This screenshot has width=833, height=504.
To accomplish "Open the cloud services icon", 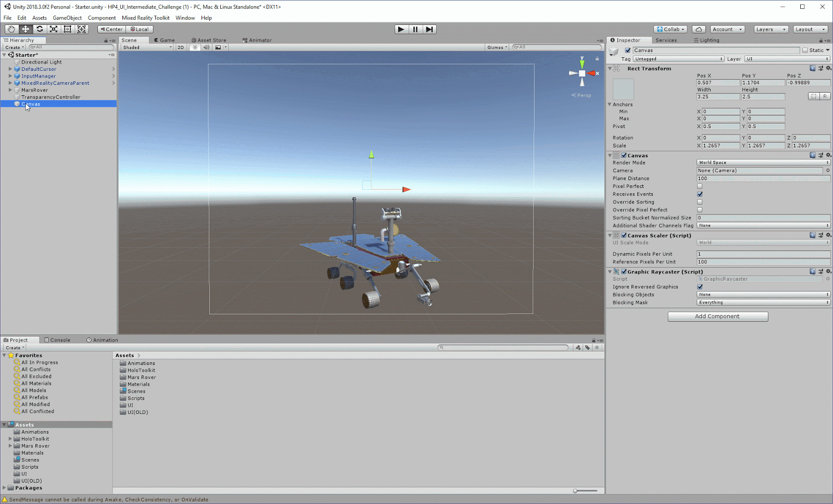I will click(x=699, y=29).
